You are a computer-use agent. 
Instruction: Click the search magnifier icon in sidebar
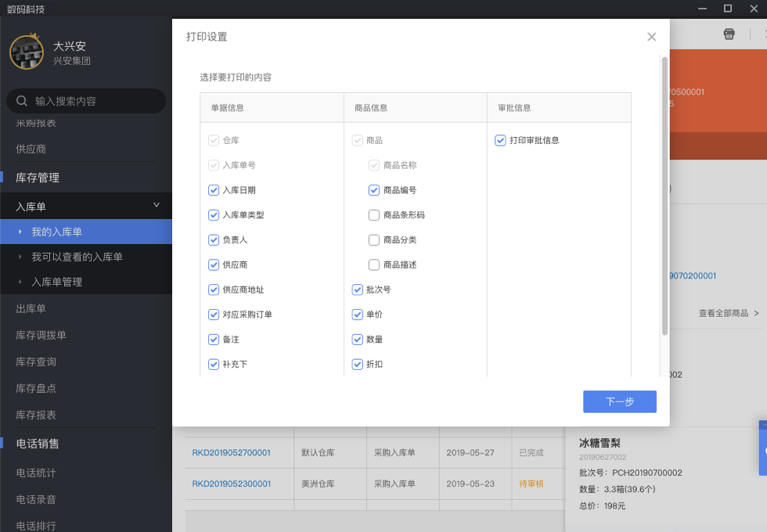point(22,101)
